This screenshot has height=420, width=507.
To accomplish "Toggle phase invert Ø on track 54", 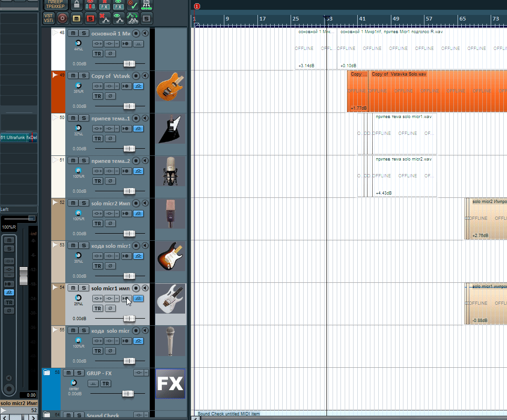I will tap(110, 308).
